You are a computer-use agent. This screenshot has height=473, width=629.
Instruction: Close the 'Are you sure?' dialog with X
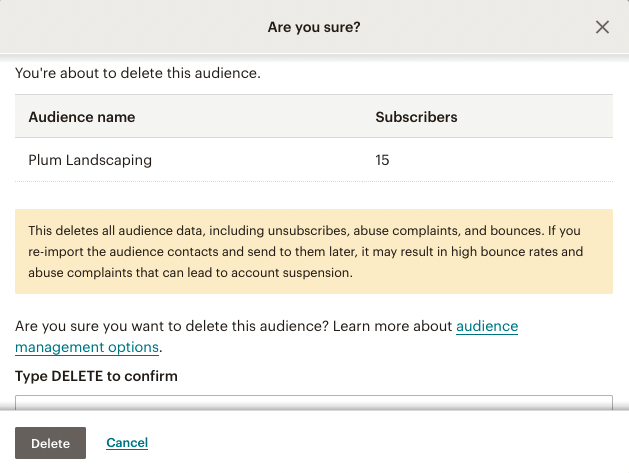pyautogui.click(x=602, y=28)
